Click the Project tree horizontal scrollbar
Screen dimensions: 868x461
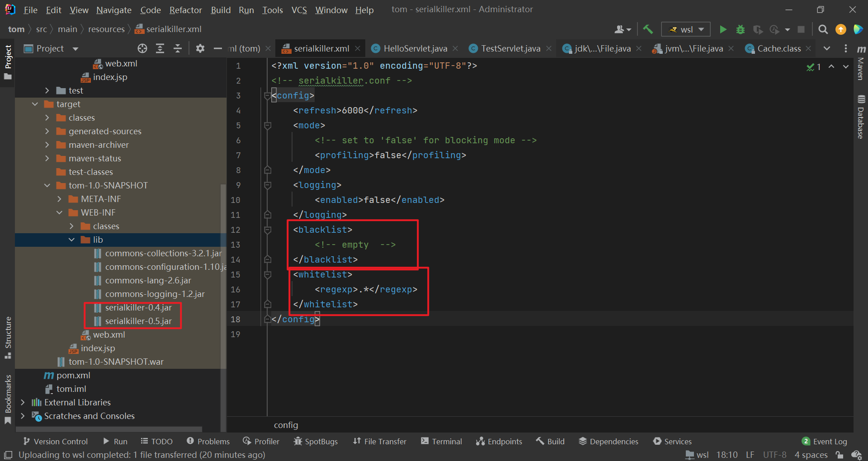[109, 428]
